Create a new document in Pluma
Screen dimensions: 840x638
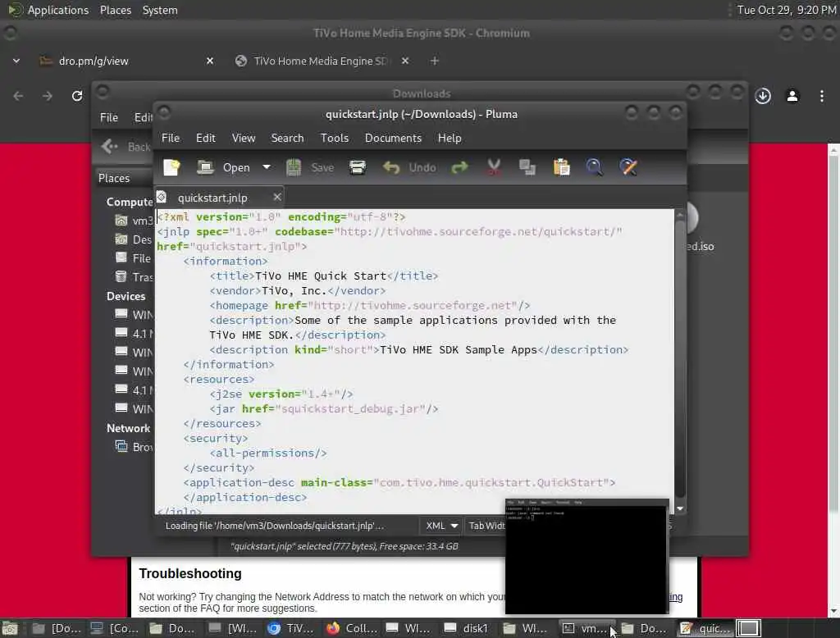(x=171, y=167)
